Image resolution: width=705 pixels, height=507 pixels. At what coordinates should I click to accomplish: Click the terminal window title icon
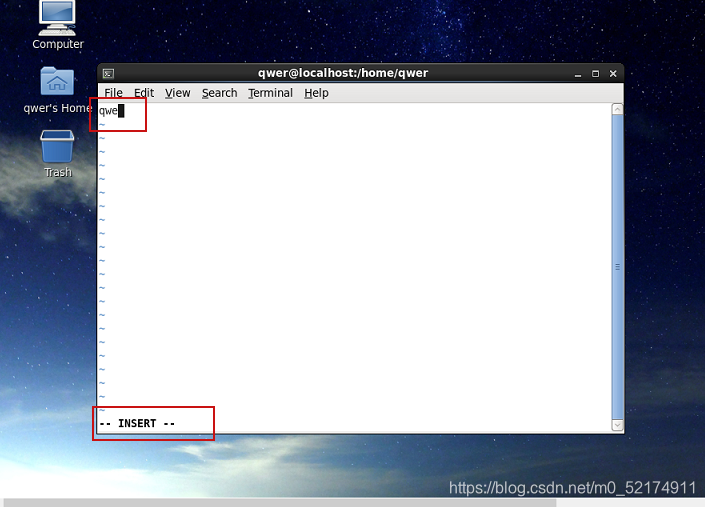coord(108,73)
